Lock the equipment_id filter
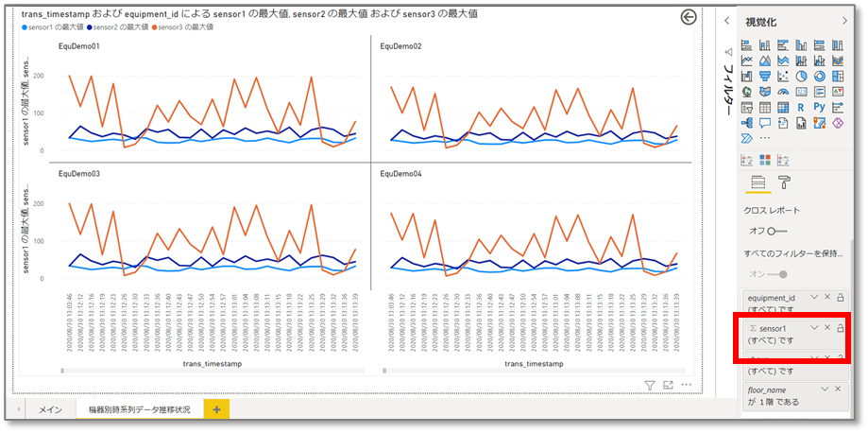 tap(840, 298)
